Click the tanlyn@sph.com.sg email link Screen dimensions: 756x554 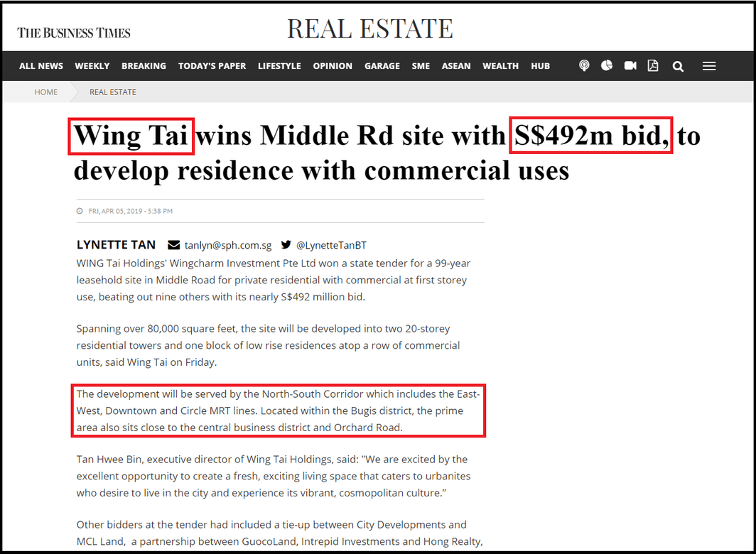[228, 246]
